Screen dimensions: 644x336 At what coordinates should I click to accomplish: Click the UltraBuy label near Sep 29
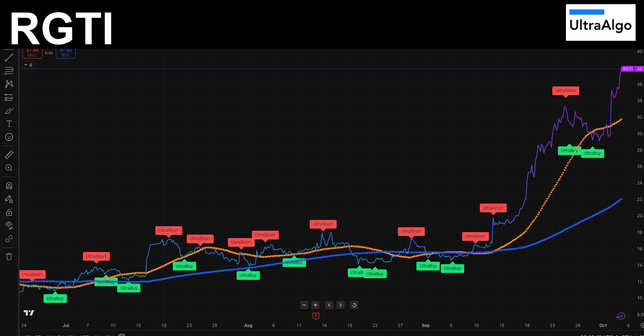(592, 153)
